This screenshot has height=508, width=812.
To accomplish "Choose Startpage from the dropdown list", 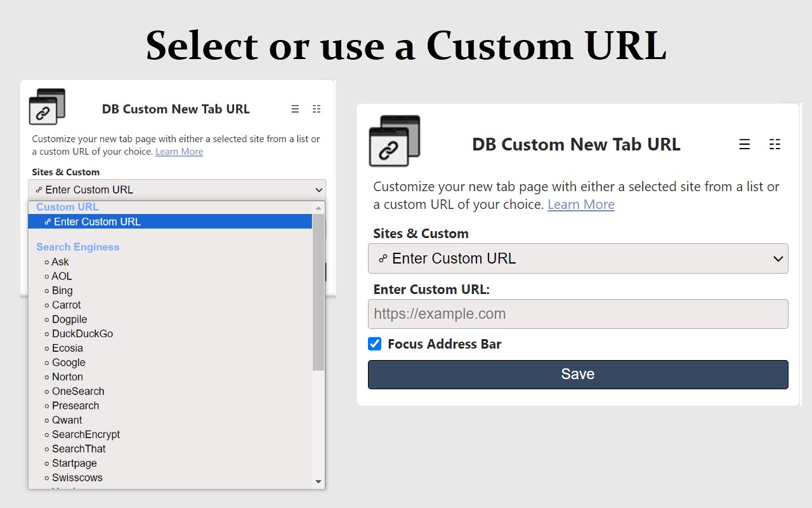I will pyautogui.click(x=170, y=464).
